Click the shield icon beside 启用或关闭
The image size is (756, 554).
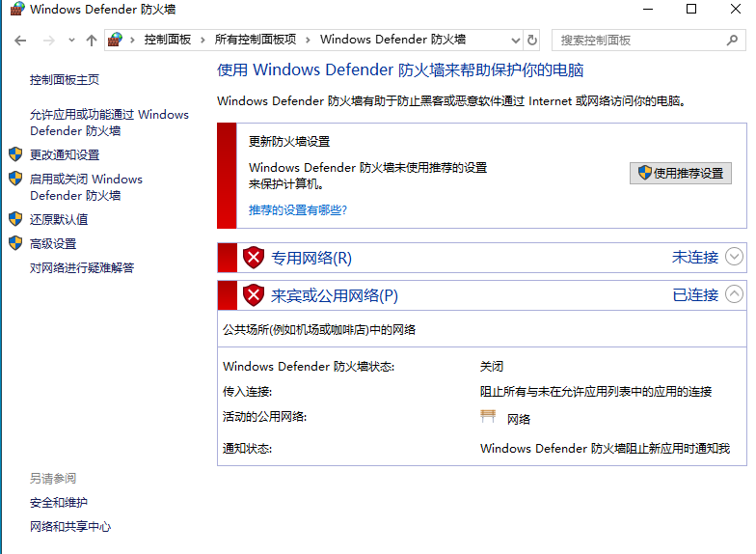[15, 179]
